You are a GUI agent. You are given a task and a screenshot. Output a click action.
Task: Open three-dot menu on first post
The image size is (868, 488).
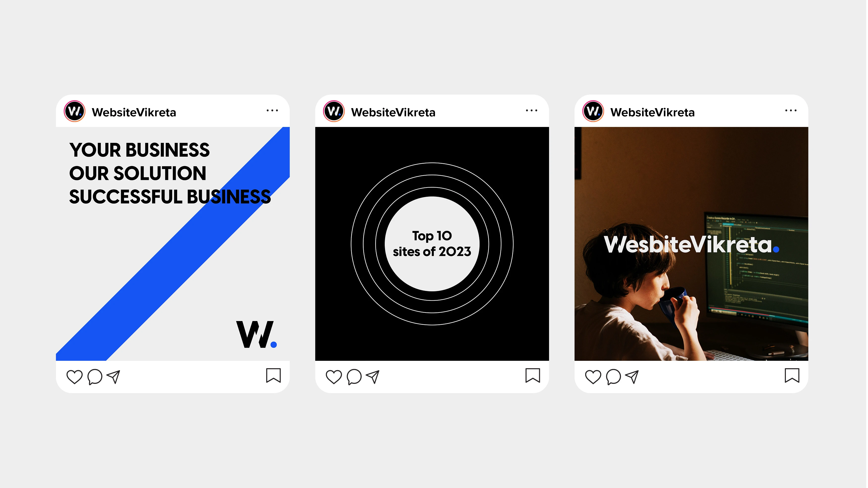(272, 111)
